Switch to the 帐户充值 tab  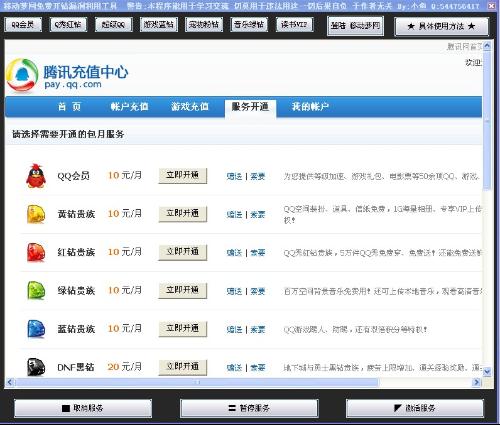coord(129,107)
